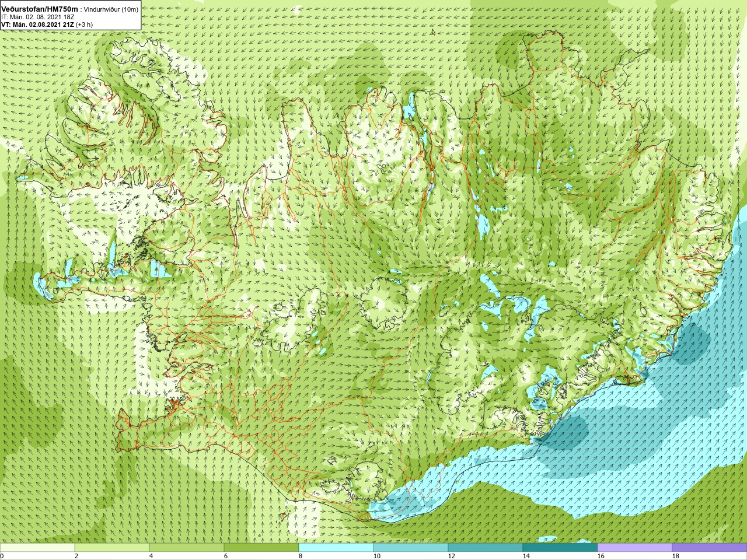Screen dimensions: 747x560
Task: Click the legend scale value 0
Action: tap(2, 556)
